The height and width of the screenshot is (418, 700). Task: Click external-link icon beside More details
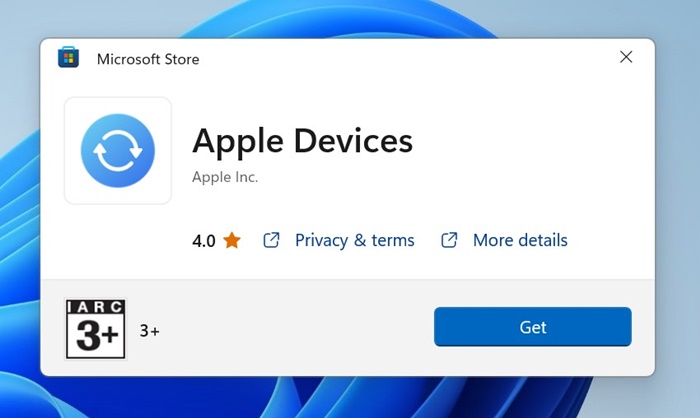pos(450,240)
